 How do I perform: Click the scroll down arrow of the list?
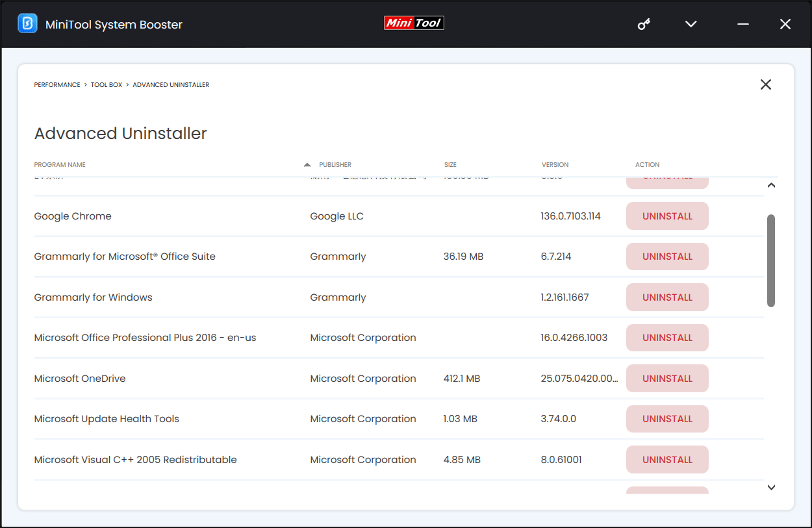pyautogui.click(x=771, y=488)
